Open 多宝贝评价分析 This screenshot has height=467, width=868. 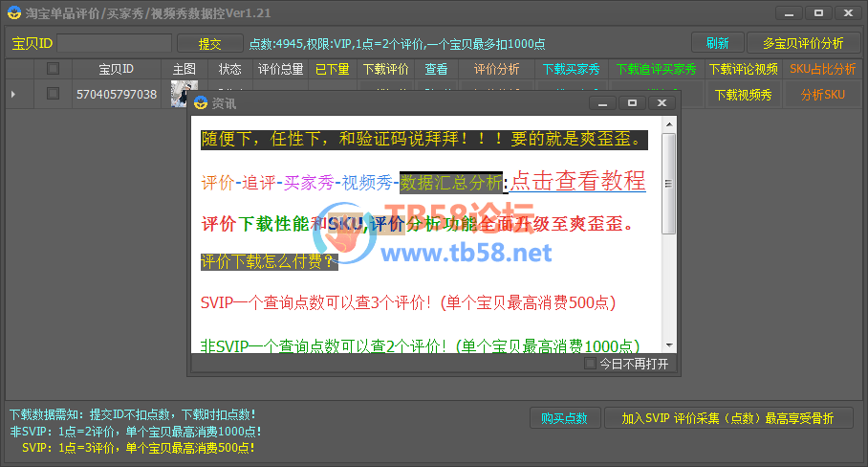click(x=803, y=43)
